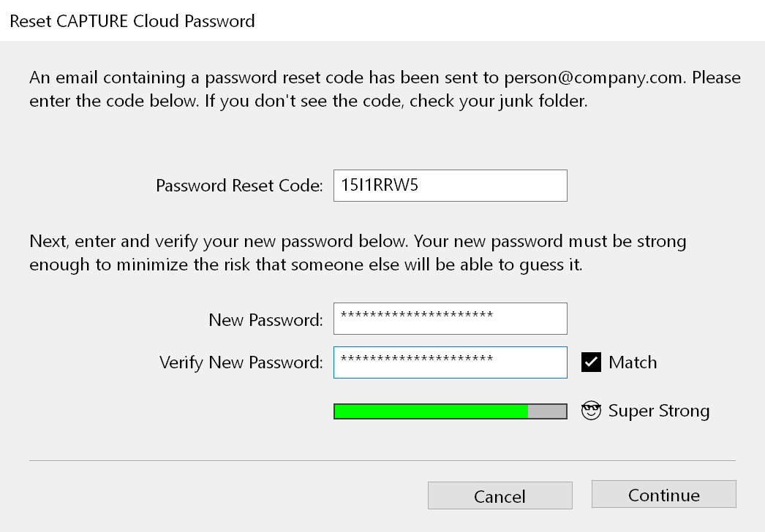Click the Password Reset Code label
Screen dimensions: 765x532
click(x=239, y=186)
